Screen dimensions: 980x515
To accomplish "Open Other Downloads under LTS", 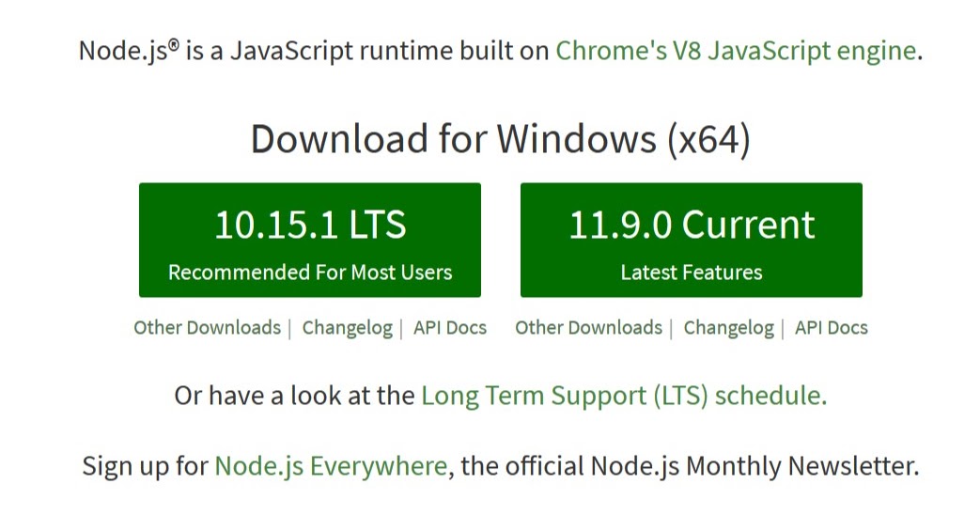I will pyautogui.click(x=208, y=327).
